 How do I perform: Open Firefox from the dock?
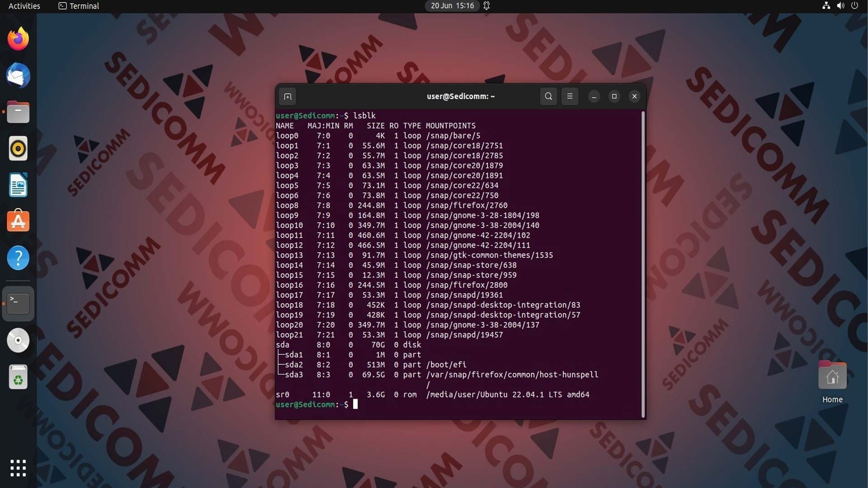18,39
